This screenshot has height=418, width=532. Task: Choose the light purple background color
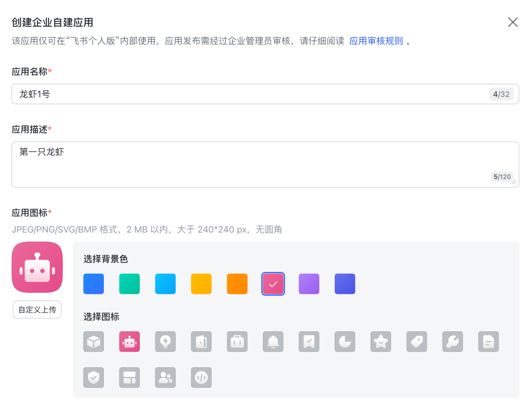pos(309,284)
